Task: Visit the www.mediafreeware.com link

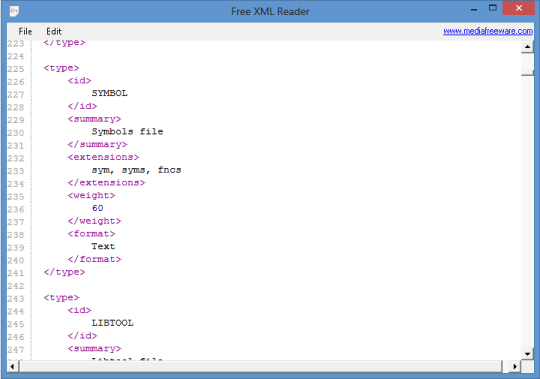Action: [488, 31]
